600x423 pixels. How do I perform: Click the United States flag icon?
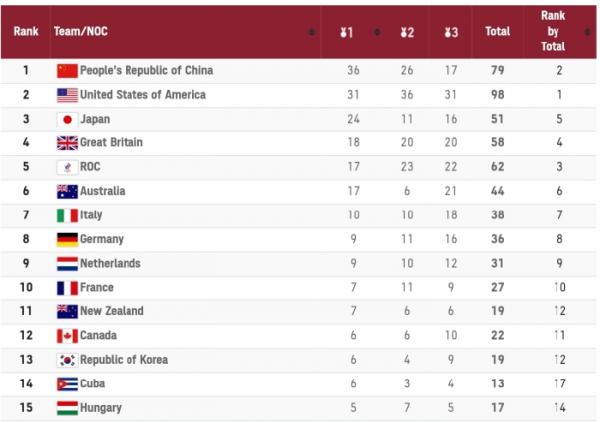[67, 95]
